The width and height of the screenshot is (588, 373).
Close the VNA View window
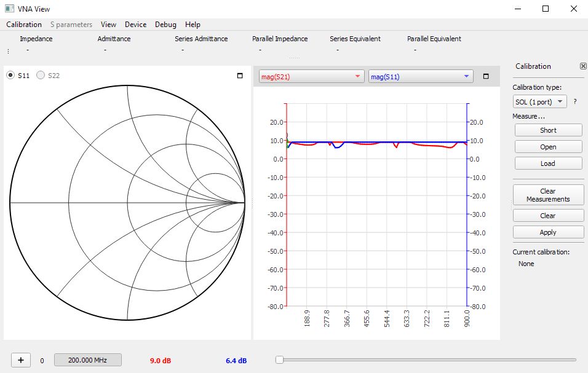574,9
